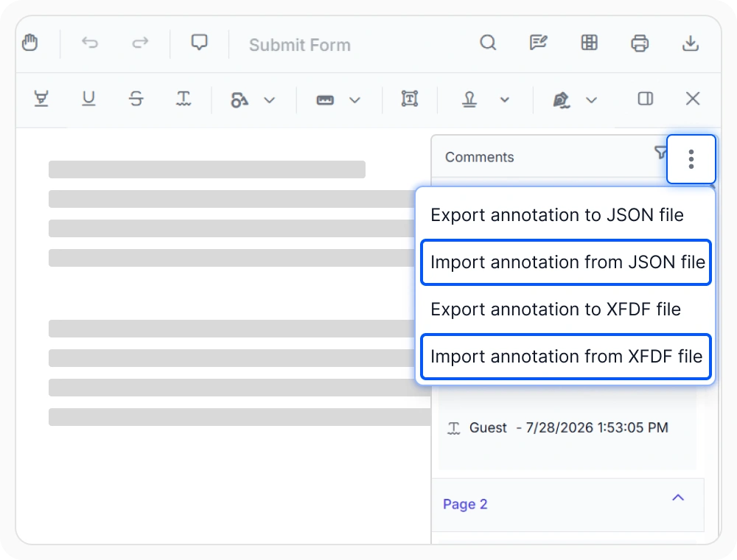Undo the last action

coord(90,43)
